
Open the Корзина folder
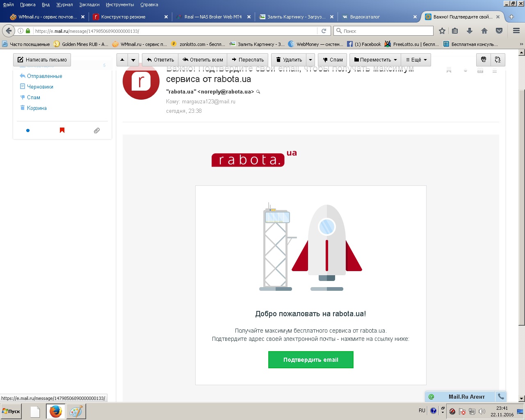37,108
